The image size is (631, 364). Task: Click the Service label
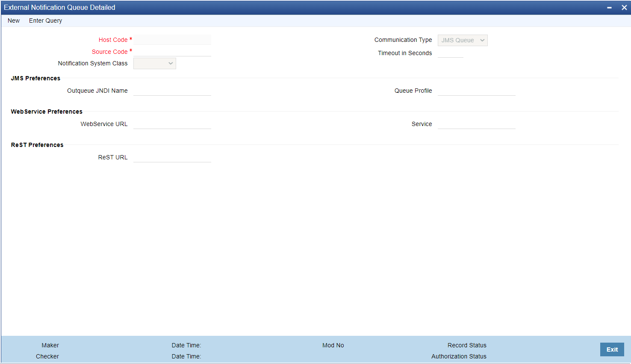pyautogui.click(x=422, y=124)
